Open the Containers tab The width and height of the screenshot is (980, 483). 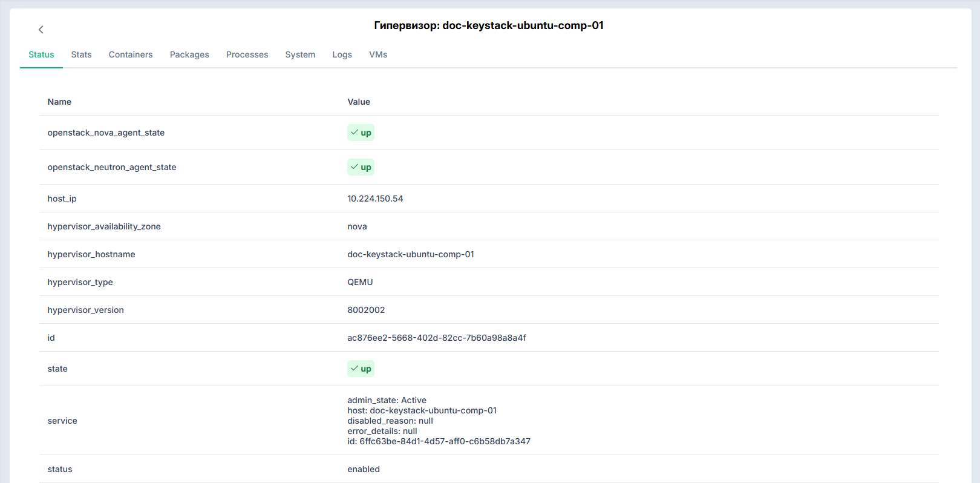(x=131, y=54)
